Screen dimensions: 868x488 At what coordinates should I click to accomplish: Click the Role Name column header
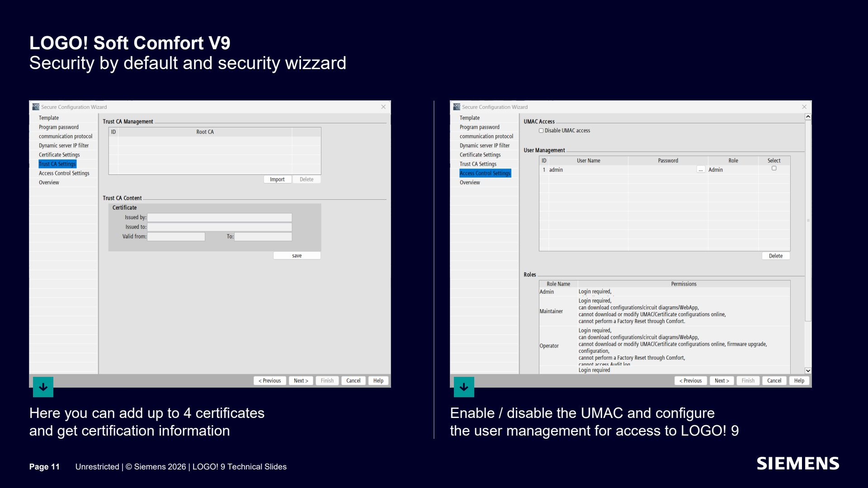558,284
